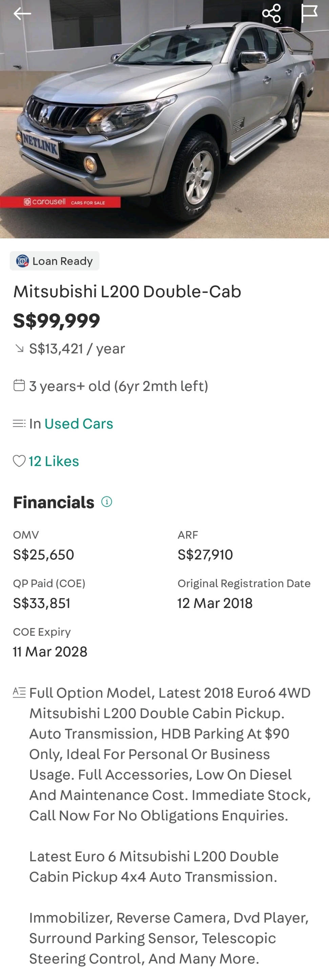Open Financials info icon

pyautogui.click(x=107, y=502)
